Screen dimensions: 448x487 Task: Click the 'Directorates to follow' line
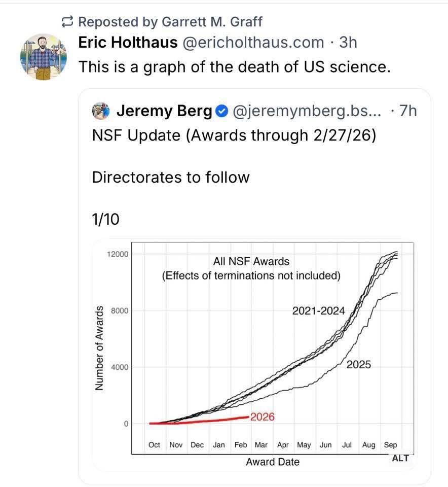point(171,177)
